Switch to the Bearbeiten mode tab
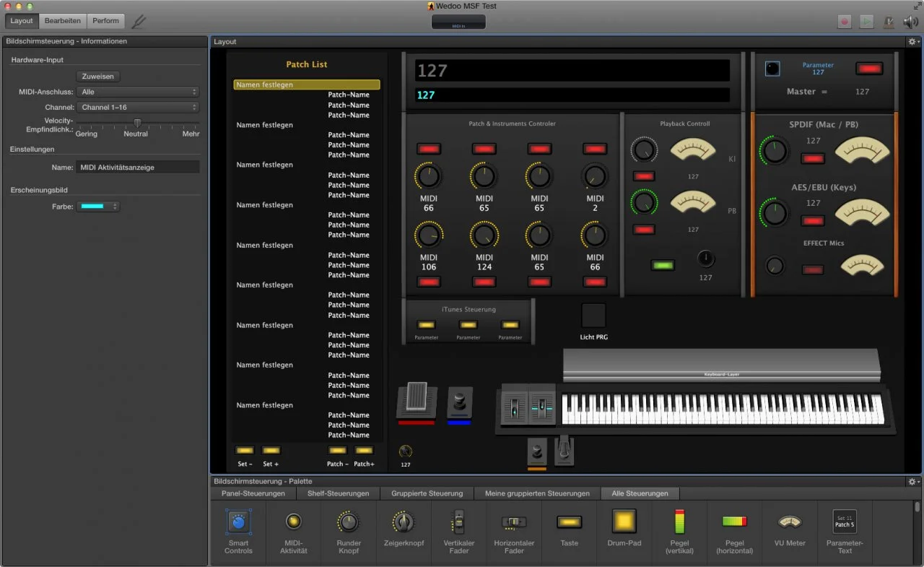 click(63, 21)
